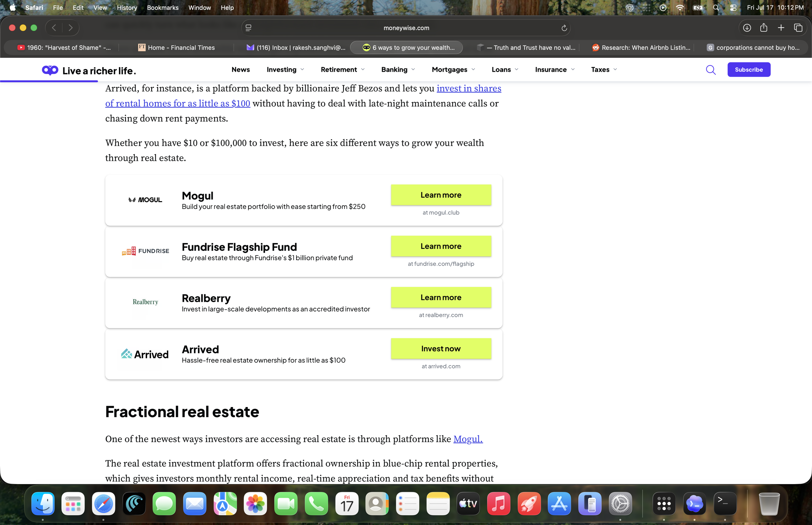Switch to the Airbnb Research Reddit tab

click(x=641, y=47)
